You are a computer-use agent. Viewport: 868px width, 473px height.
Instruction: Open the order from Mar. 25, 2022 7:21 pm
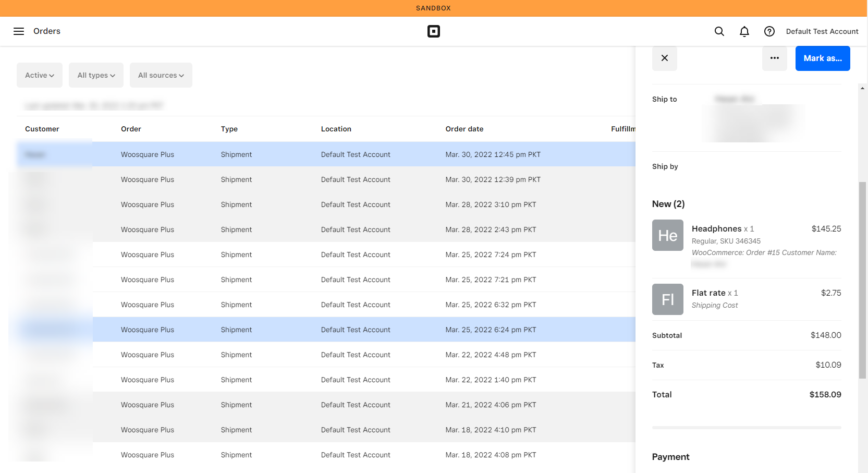click(x=326, y=280)
